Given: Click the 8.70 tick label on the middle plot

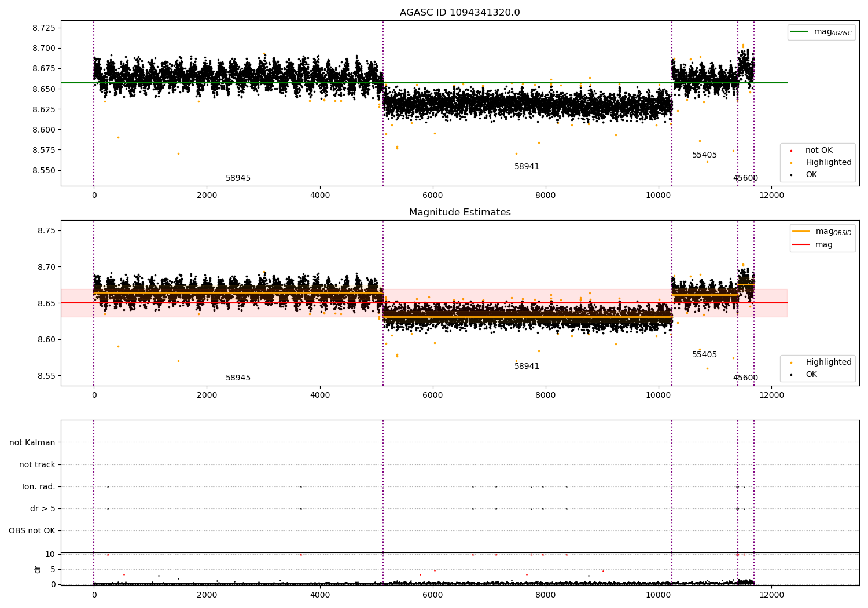Looking at the screenshot, I should click(46, 267).
